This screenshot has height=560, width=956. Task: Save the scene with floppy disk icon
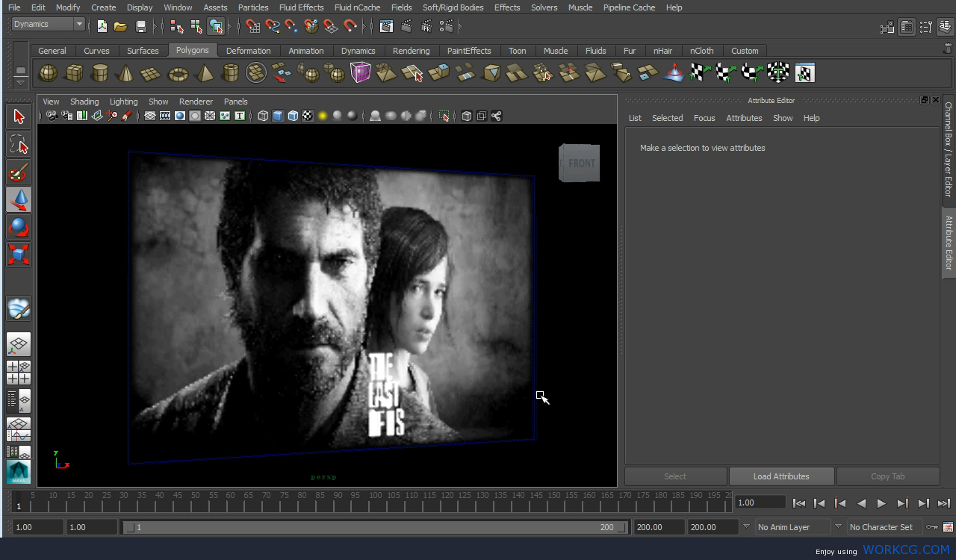pos(141,26)
